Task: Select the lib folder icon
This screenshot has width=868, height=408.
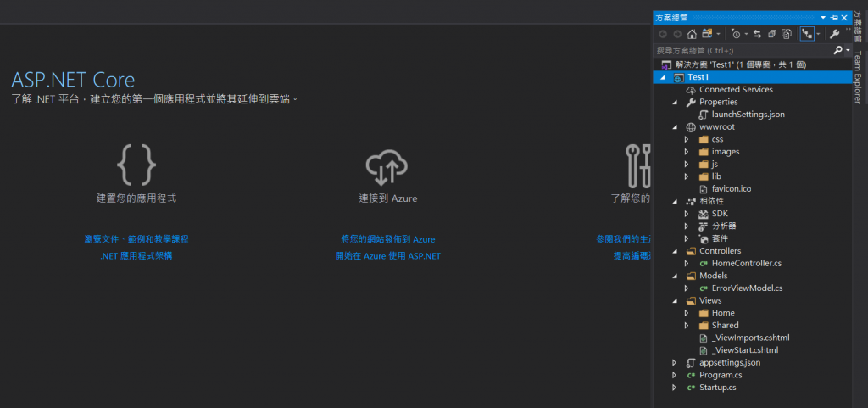Action: pyautogui.click(x=703, y=176)
